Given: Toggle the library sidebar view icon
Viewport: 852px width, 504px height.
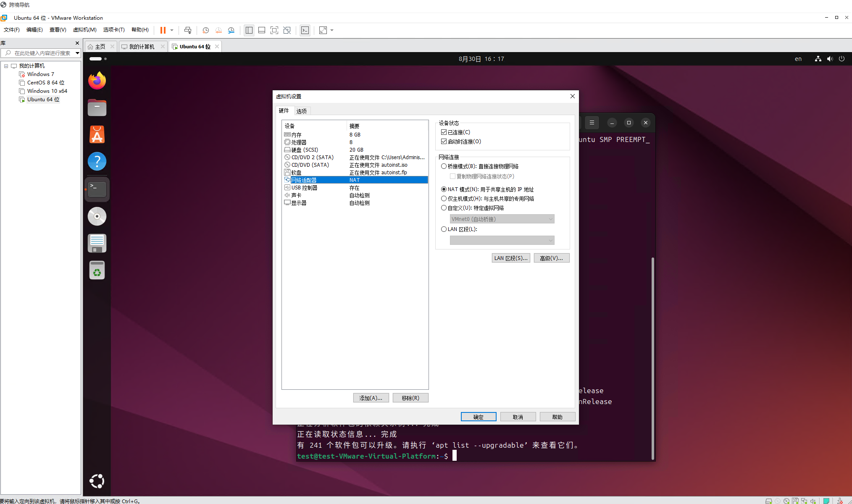Looking at the screenshot, I should click(x=249, y=30).
